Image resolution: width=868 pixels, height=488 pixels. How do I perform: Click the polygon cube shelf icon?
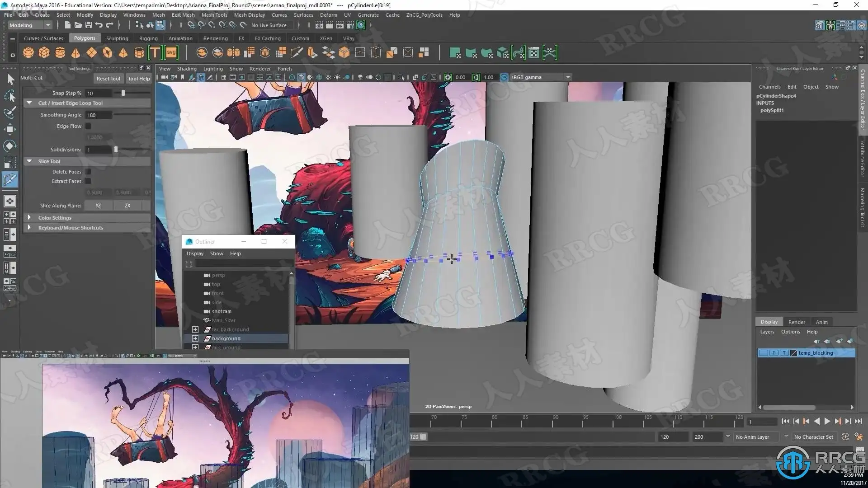pos(44,53)
